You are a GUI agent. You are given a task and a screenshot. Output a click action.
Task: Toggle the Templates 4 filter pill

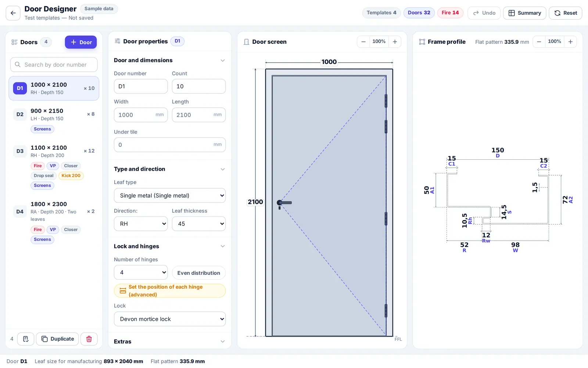[x=381, y=13]
